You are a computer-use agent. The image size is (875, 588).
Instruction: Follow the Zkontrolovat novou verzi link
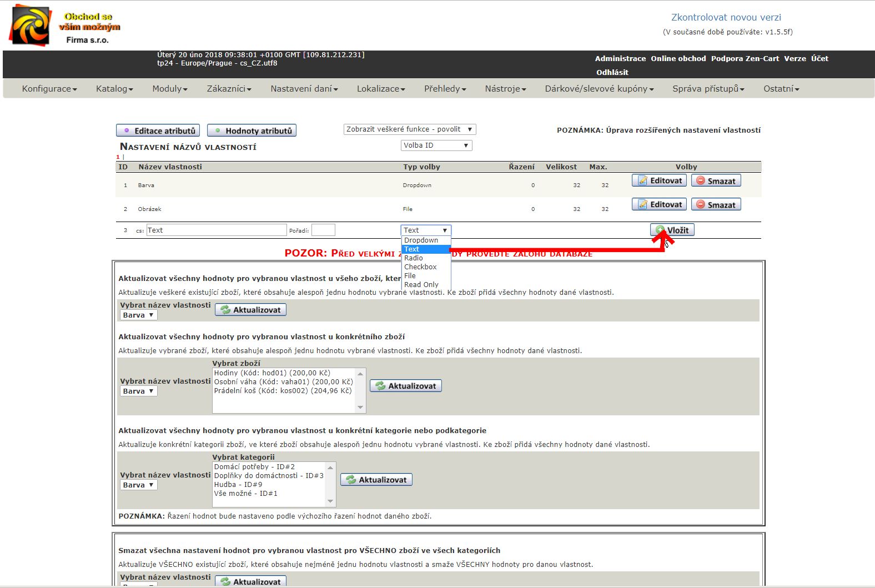pos(726,17)
